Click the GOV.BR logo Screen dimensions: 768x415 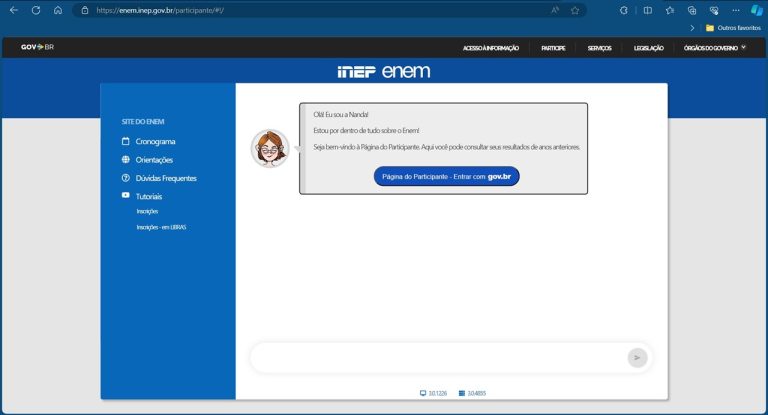pos(37,47)
